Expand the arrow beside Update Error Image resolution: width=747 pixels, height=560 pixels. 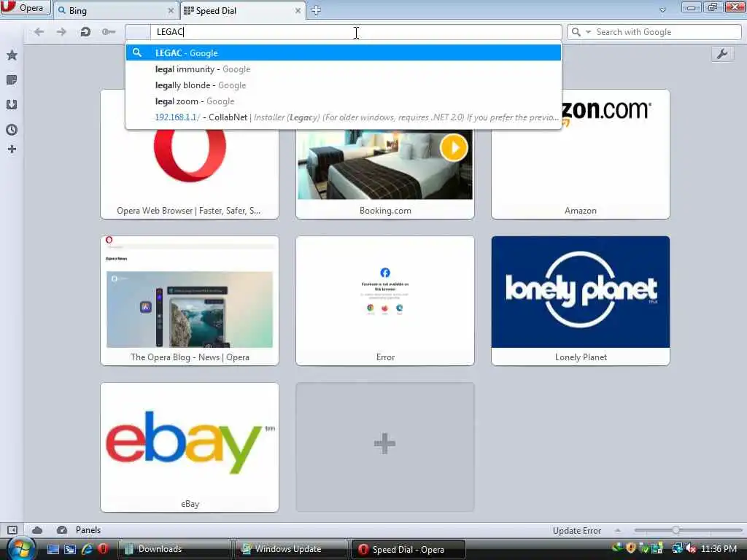tap(617, 530)
